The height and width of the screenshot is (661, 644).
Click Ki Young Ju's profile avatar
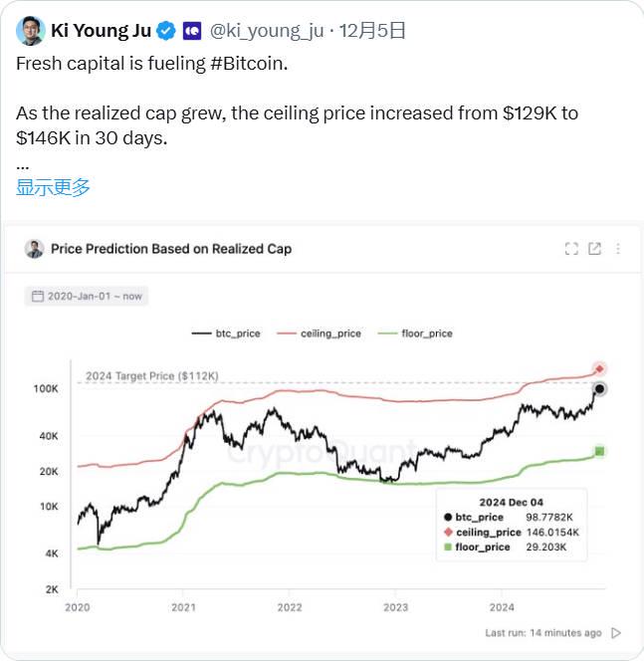click(x=30, y=31)
